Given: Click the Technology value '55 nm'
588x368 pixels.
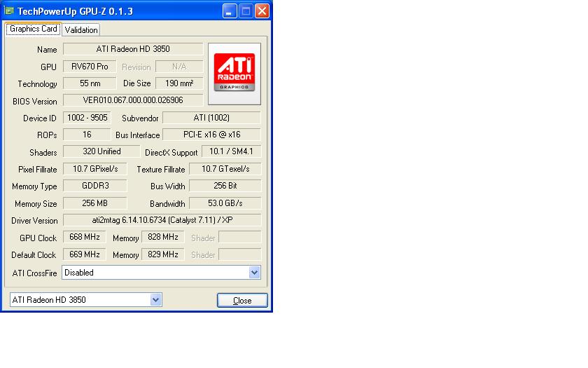Looking at the screenshot, I should point(90,83).
